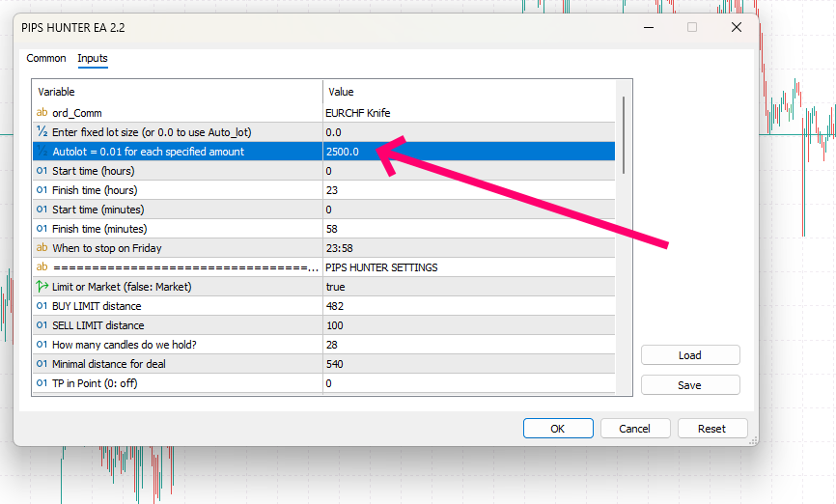This screenshot has height=504, width=836.
Task: Reset inputs with the Reset button
Action: (712, 429)
